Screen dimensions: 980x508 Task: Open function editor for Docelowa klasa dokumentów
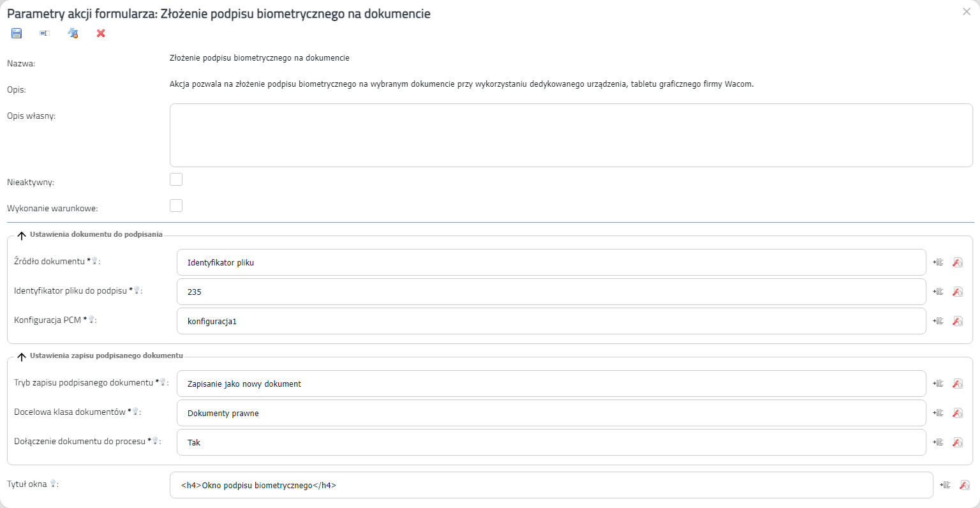click(958, 413)
